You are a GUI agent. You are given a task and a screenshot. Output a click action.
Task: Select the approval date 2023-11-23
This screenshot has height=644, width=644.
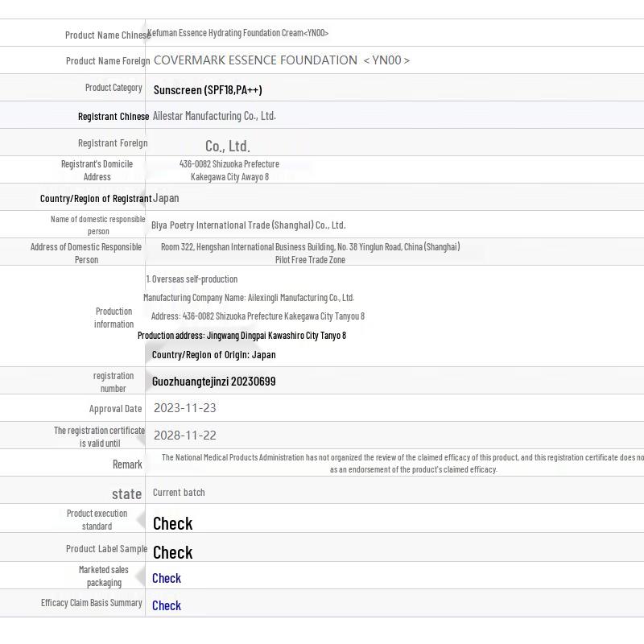tap(185, 408)
